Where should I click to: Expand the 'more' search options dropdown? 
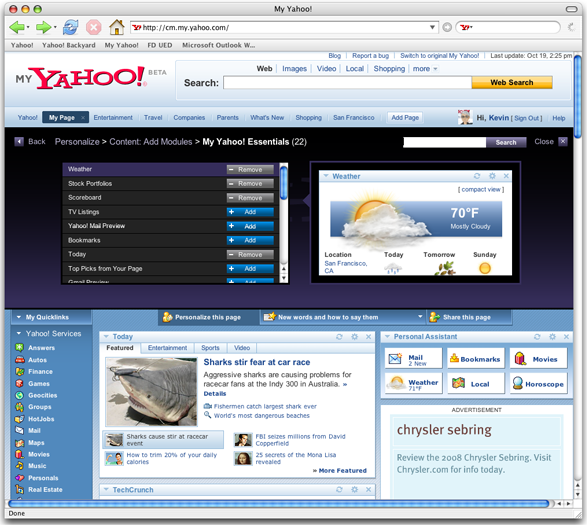(x=425, y=69)
